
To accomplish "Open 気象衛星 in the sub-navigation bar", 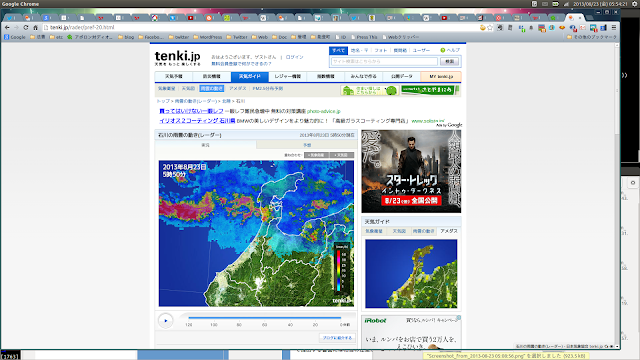I will pyautogui.click(x=167, y=88).
